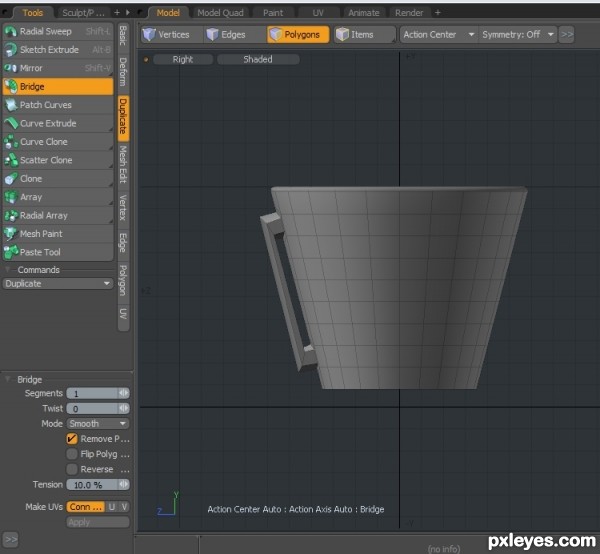
Task: Select the Patch Curves tool icon
Action: pos(11,104)
